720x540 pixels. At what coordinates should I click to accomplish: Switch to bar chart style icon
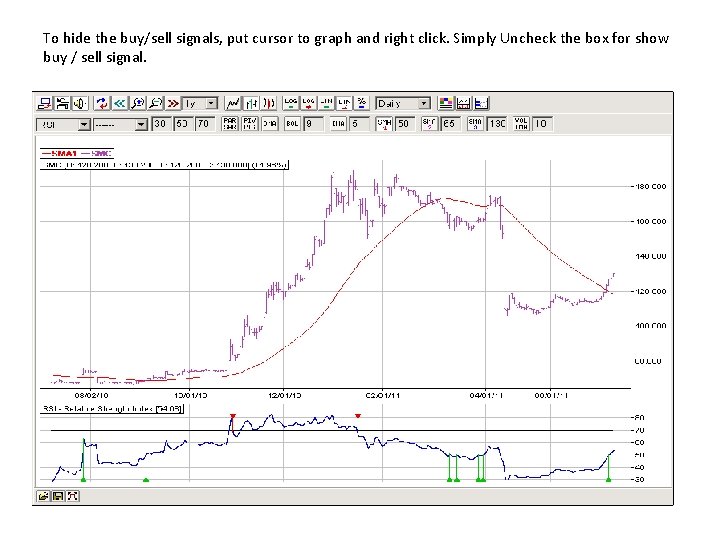(251, 103)
